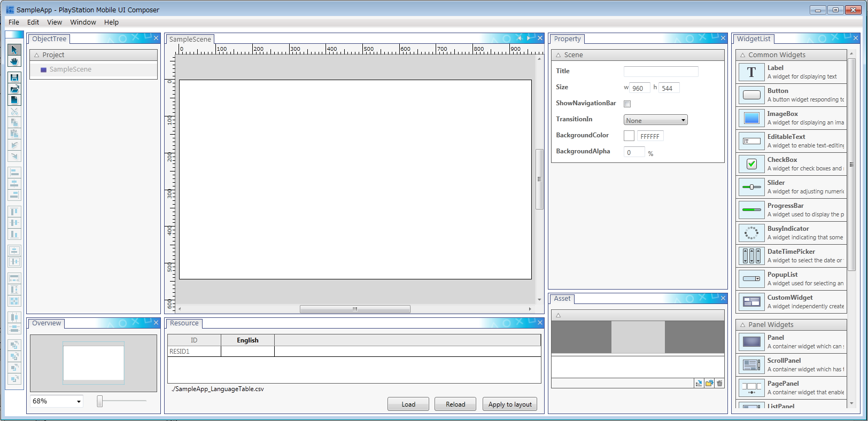Close the WidgetList panel
Image resolution: width=868 pixels, height=421 pixels.
856,38
